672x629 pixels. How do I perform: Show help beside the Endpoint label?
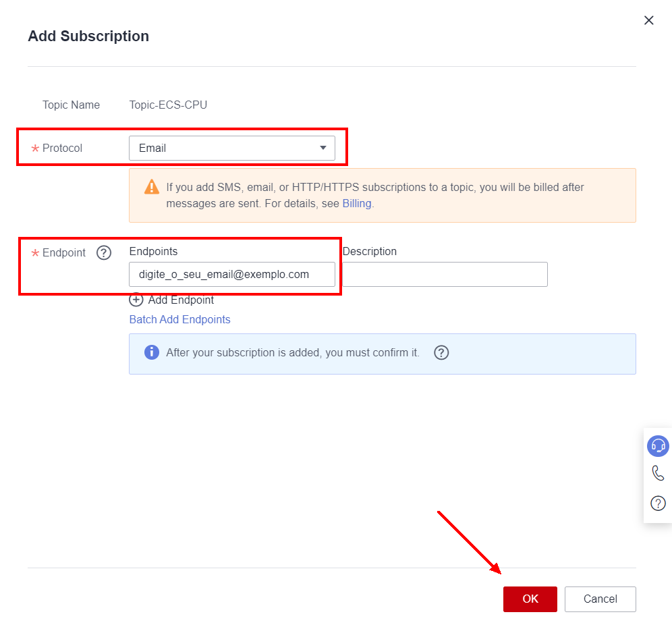(x=104, y=253)
